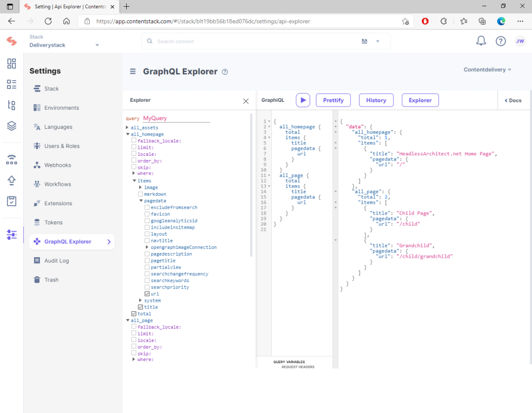This screenshot has height=413, width=532.
Task: Open the notifications bell
Action: 481,42
